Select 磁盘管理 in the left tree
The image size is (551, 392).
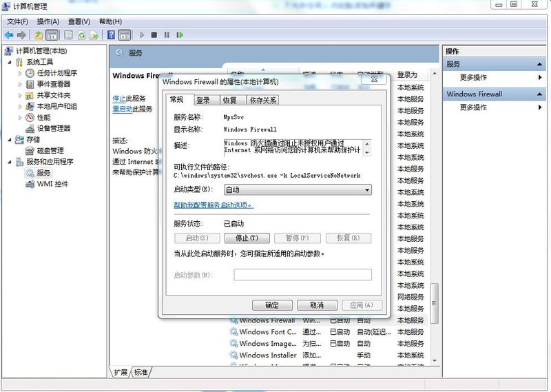click(x=50, y=150)
